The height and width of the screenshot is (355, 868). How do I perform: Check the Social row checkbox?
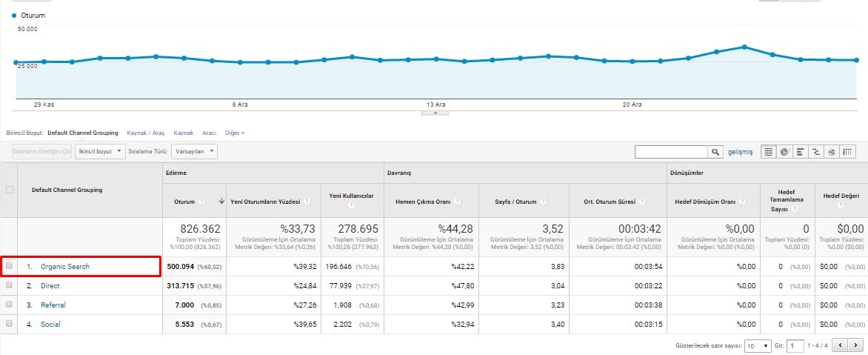pyautogui.click(x=9, y=324)
